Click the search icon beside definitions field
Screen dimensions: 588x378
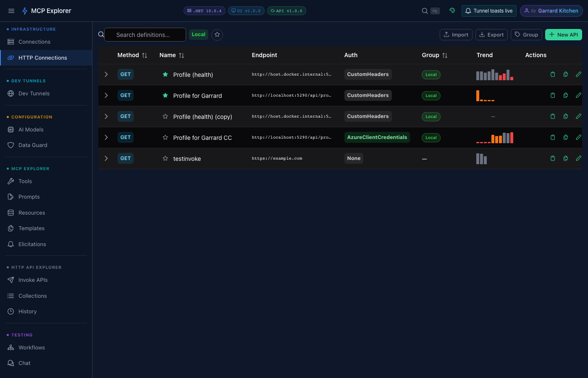[x=101, y=34]
